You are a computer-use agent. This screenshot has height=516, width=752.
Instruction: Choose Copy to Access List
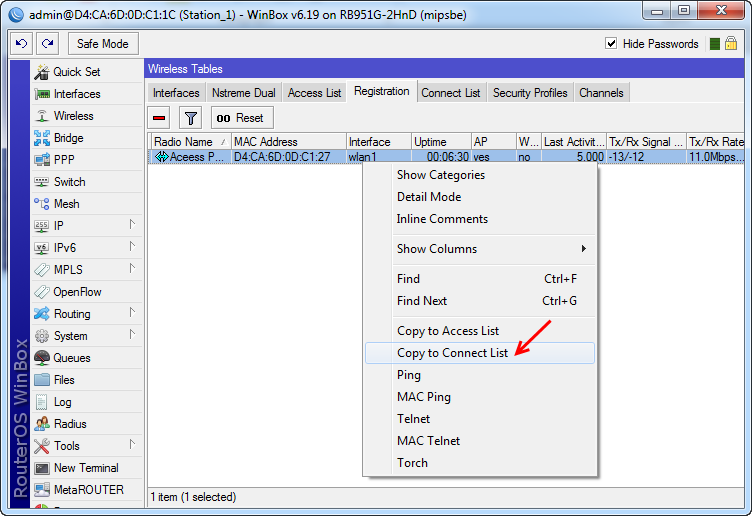(x=480, y=331)
